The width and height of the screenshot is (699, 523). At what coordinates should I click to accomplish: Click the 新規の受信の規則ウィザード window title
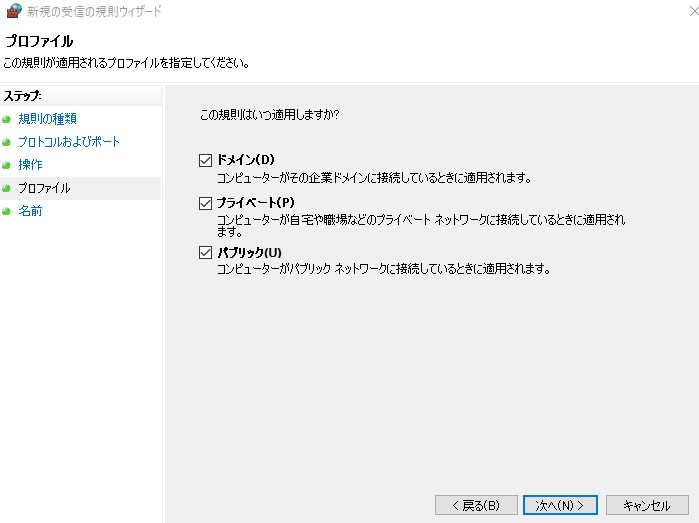click(x=94, y=11)
